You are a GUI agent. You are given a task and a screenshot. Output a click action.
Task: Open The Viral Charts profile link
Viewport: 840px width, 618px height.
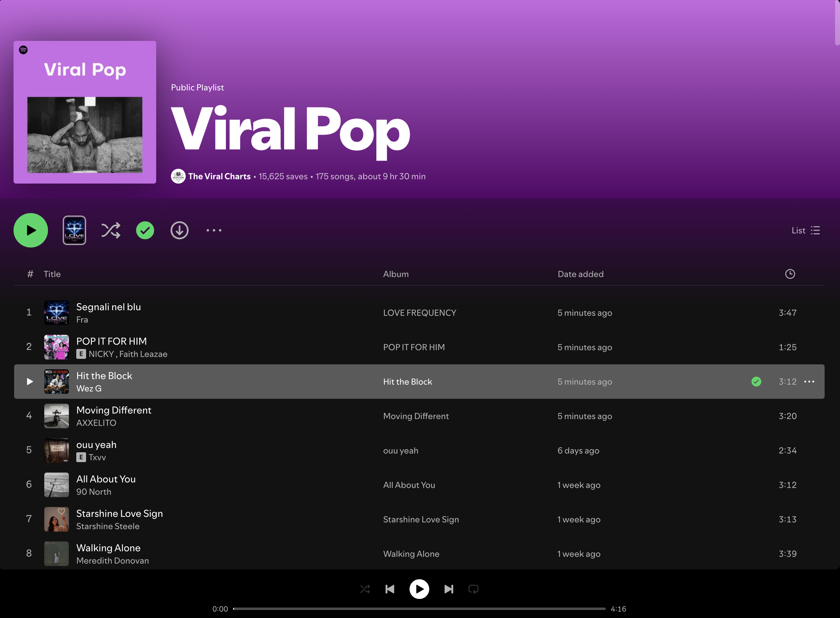(219, 176)
